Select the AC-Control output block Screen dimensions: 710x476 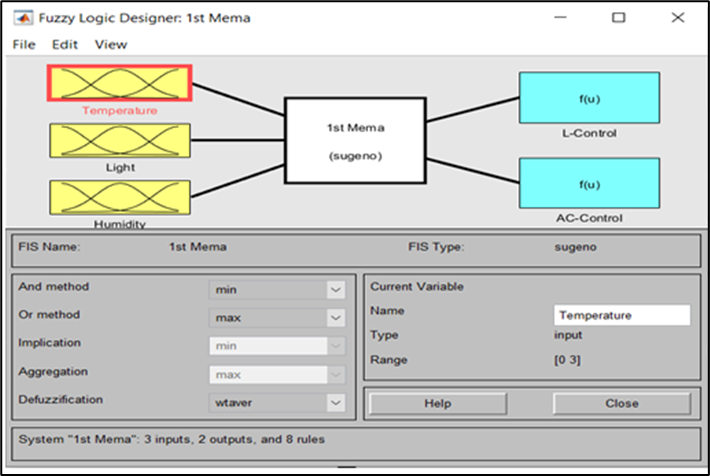[x=589, y=183]
